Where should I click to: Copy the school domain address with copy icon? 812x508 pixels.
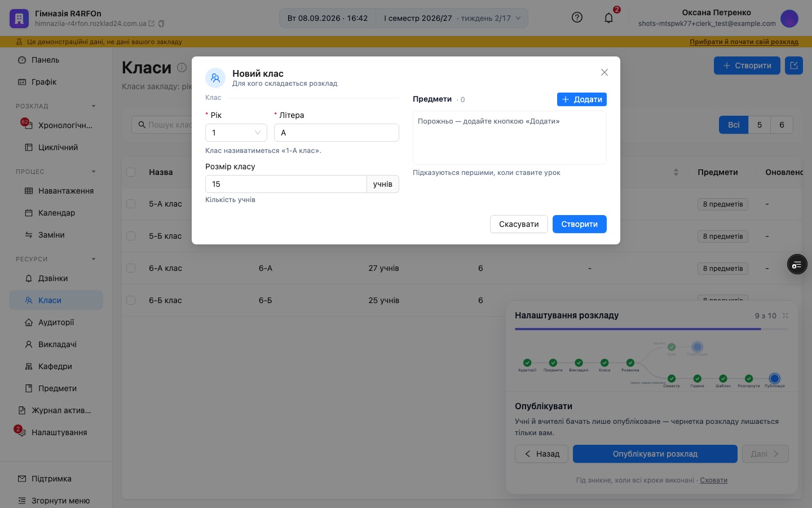point(161,24)
